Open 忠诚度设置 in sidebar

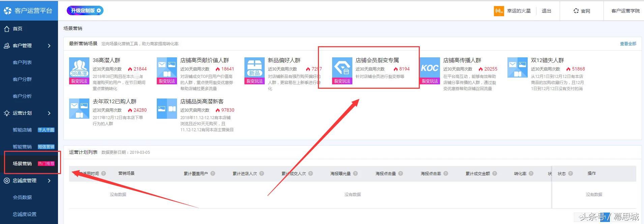point(25,214)
